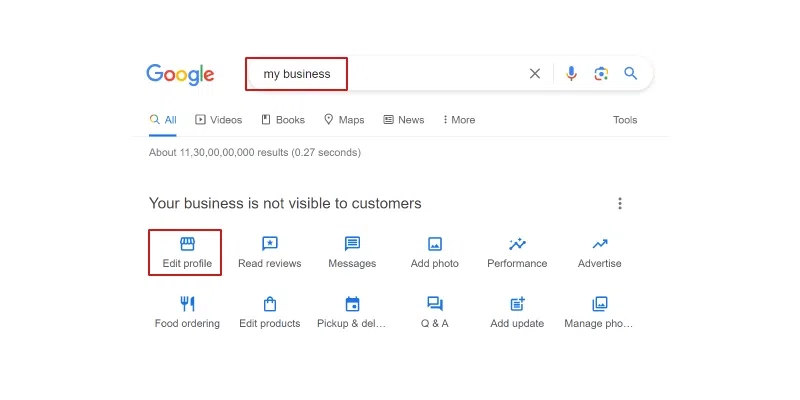Switch to Videos tab

pos(218,120)
